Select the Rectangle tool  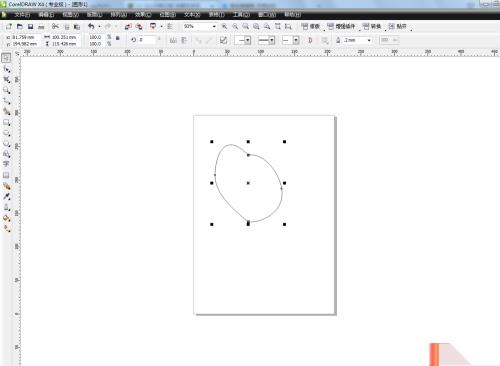click(x=6, y=122)
